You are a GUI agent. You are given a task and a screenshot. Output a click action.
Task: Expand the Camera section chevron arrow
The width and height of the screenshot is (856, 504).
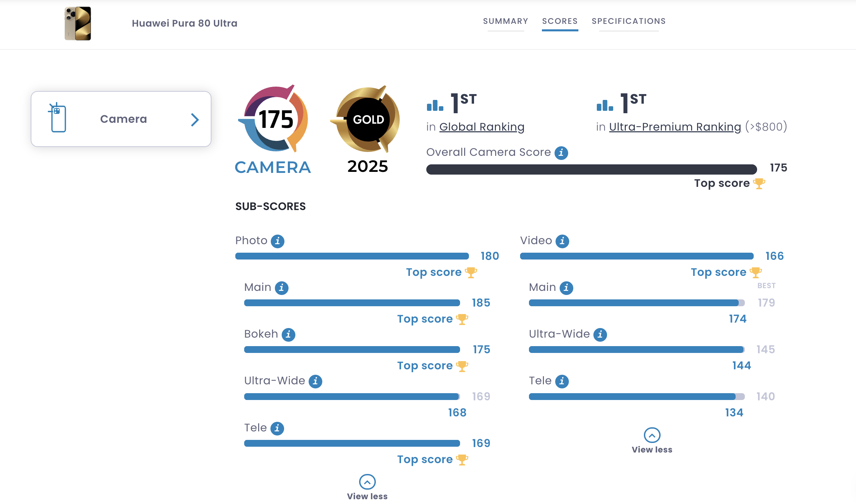click(x=195, y=120)
